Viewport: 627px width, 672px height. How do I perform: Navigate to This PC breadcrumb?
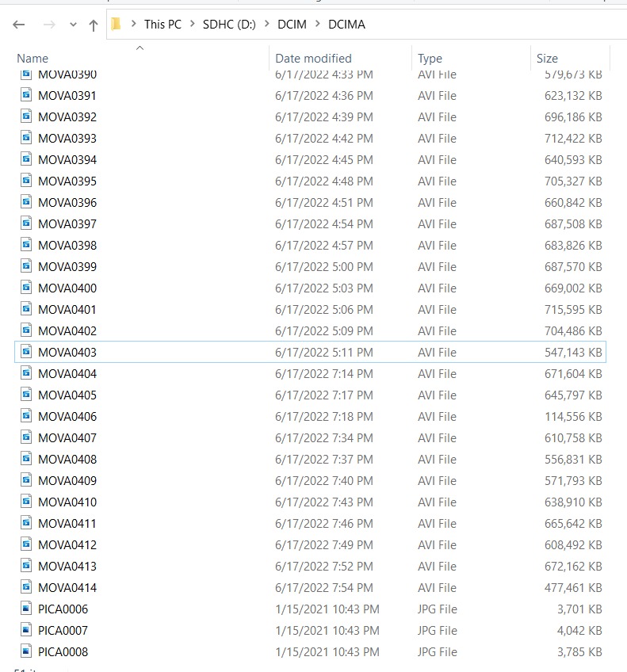pyautogui.click(x=162, y=25)
